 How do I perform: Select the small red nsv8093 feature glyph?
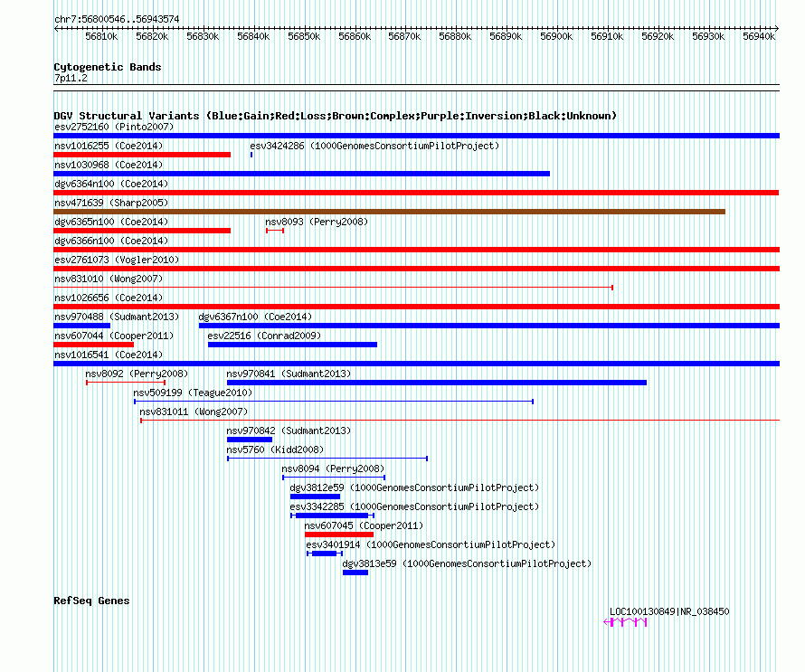tap(275, 231)
